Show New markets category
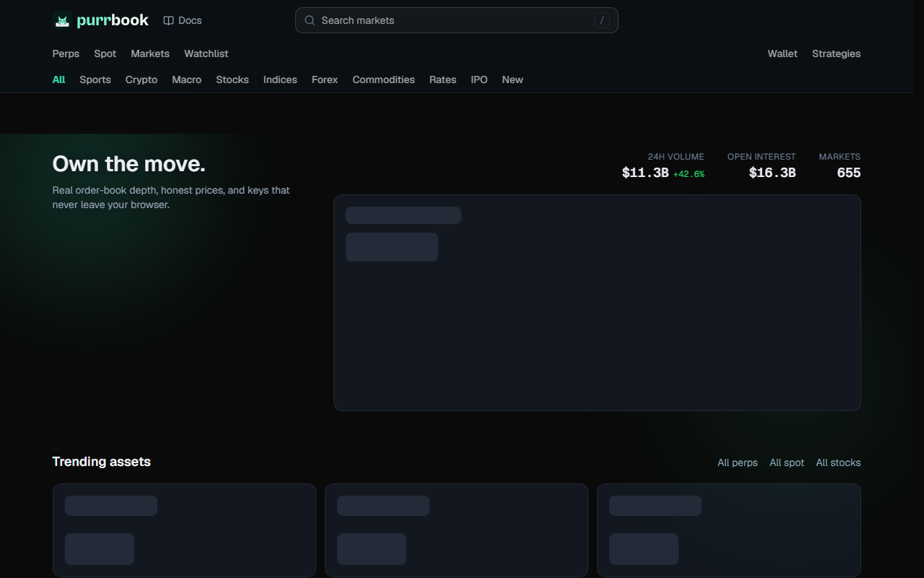 pos(513,79)
